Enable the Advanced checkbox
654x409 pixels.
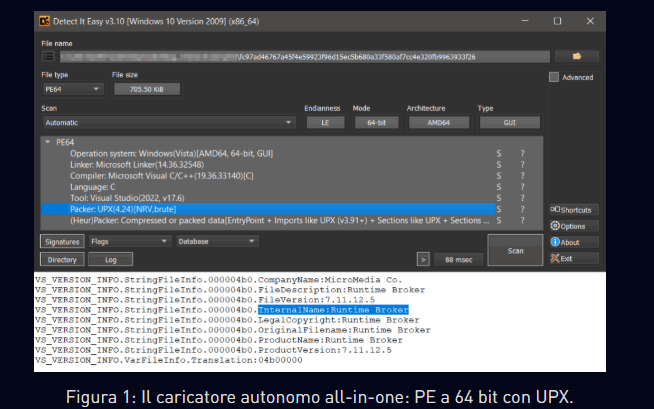tap(554, 77)
